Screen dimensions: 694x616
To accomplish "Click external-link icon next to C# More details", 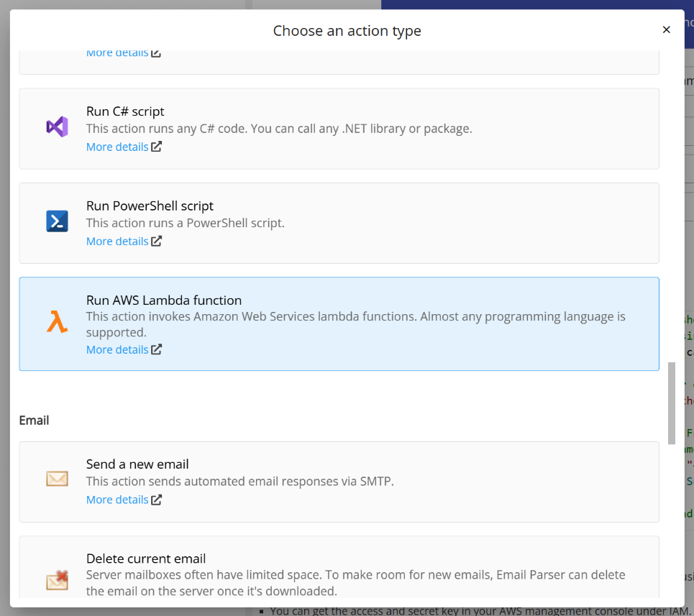I will [157, 147].
